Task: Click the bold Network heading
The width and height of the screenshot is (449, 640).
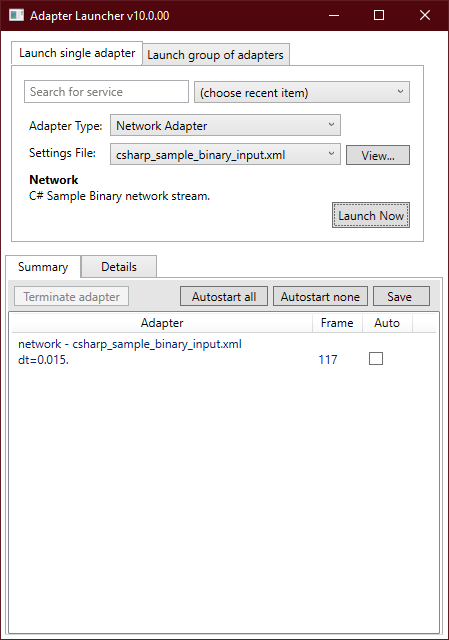Action: tap(53, 180)
